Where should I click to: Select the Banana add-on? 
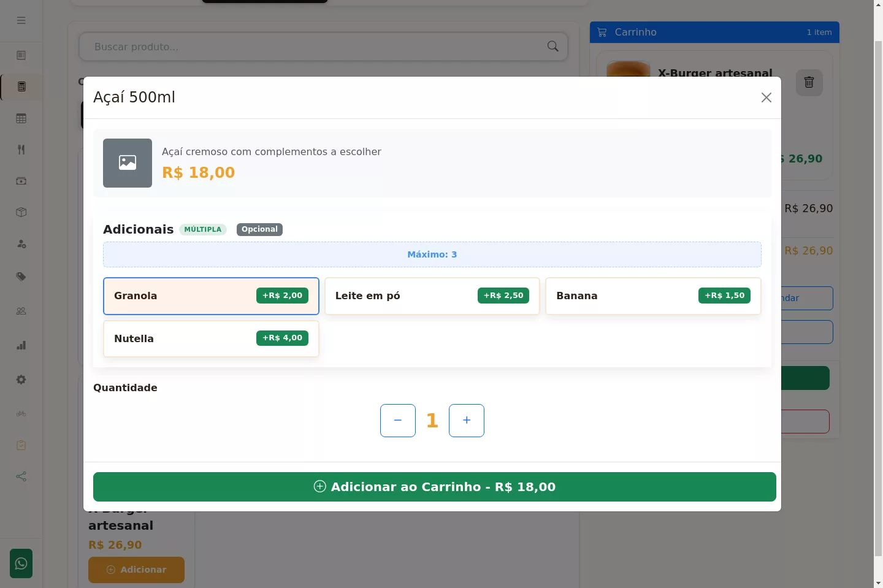pos(653,296)
